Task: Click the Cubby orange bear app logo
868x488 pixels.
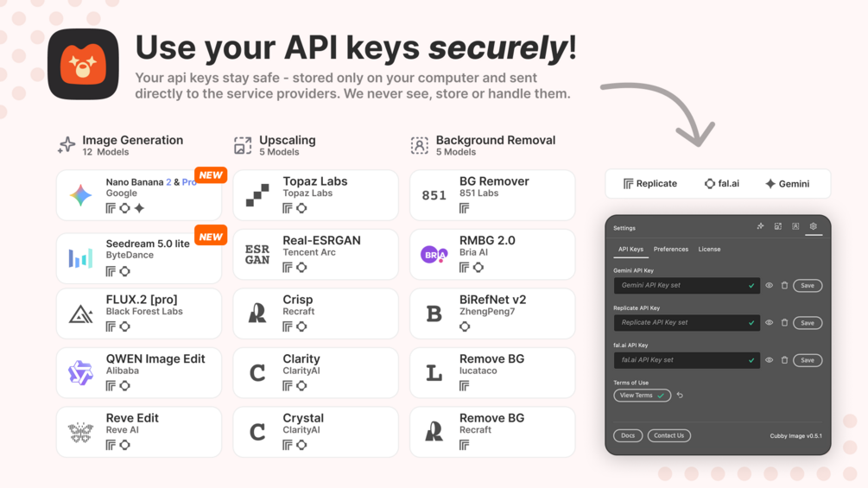Action: [83, 64]
